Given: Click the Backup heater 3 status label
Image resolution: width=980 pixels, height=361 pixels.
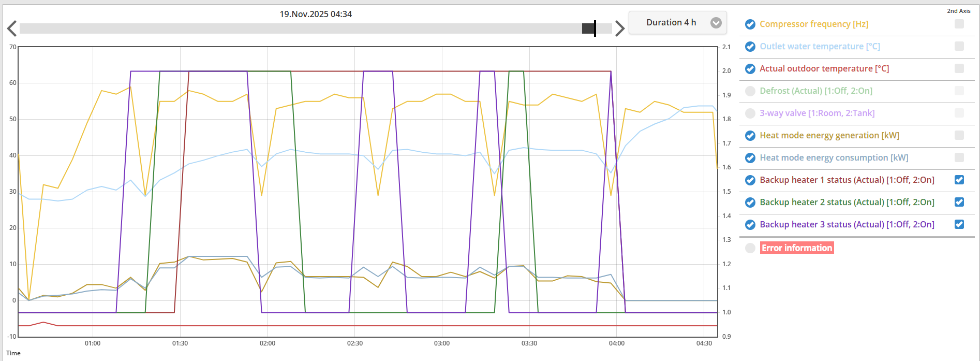Looking at the screenshot, I should 847,224.
